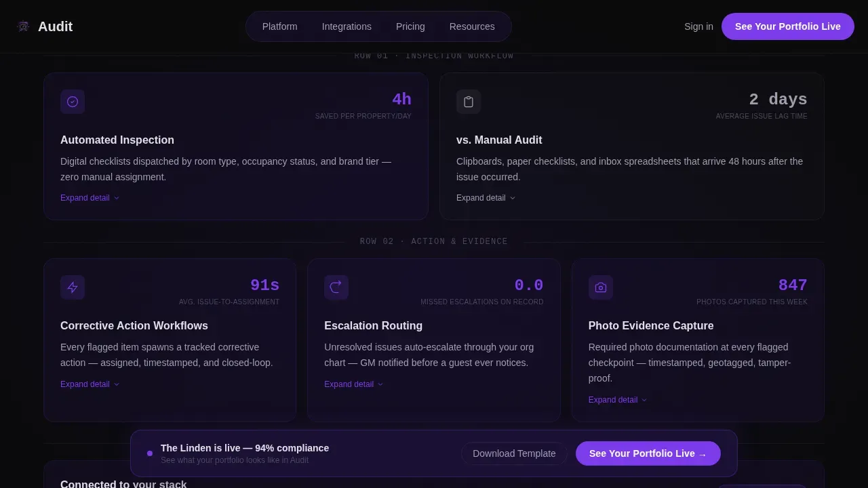Open the Platform nav item
The width and height of the screenshot is (868, 488).
click(280, 26)
